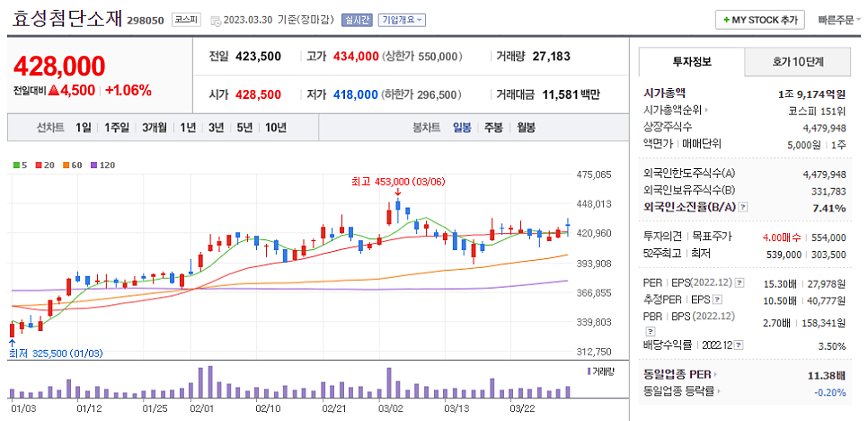Viewport: 868px width, 421px height.
Task: Select the 3년 line chart period
Action: [x=217, y=128]
